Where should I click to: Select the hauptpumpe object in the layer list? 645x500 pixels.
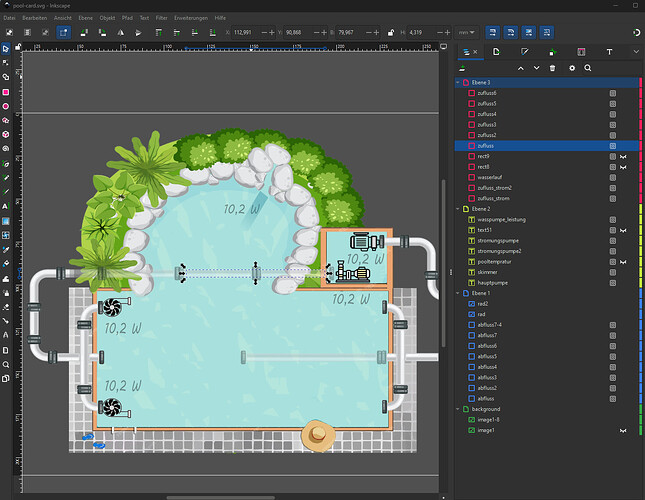pos(493,282)
